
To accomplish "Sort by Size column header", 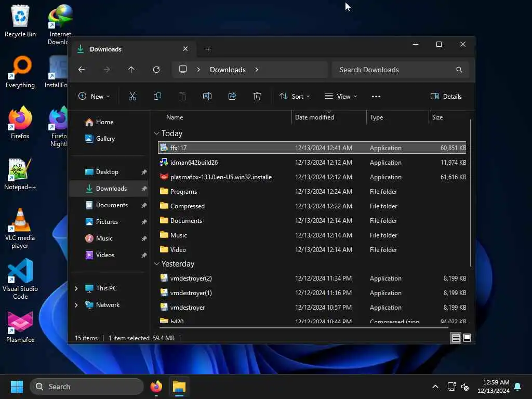I will pos(448,117).
